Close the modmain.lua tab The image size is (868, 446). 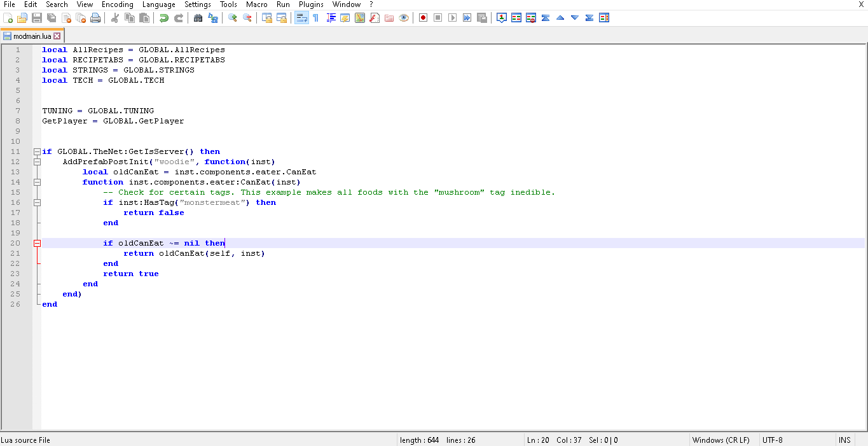tap(57, 36)
